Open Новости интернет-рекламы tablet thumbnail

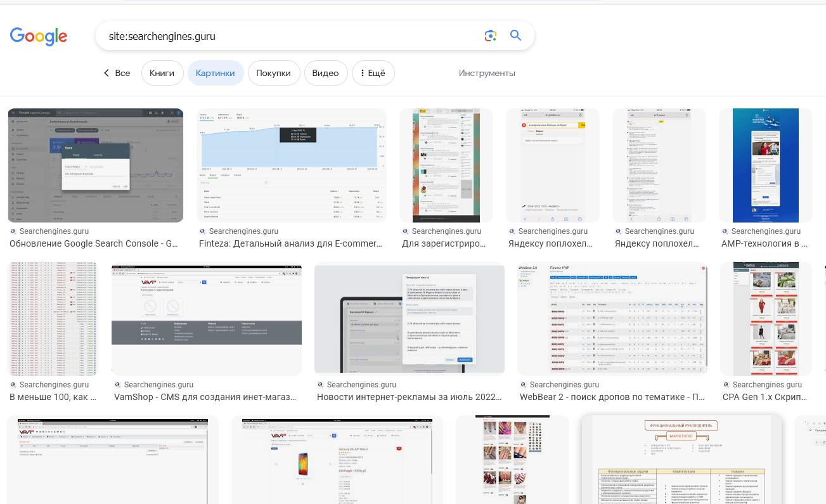click(x=410, y=319)
